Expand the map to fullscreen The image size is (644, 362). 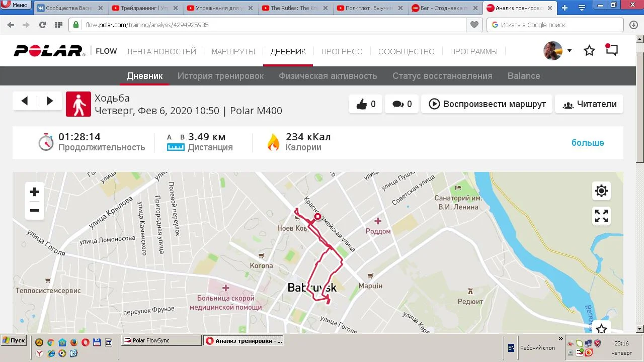pos(601,216)
